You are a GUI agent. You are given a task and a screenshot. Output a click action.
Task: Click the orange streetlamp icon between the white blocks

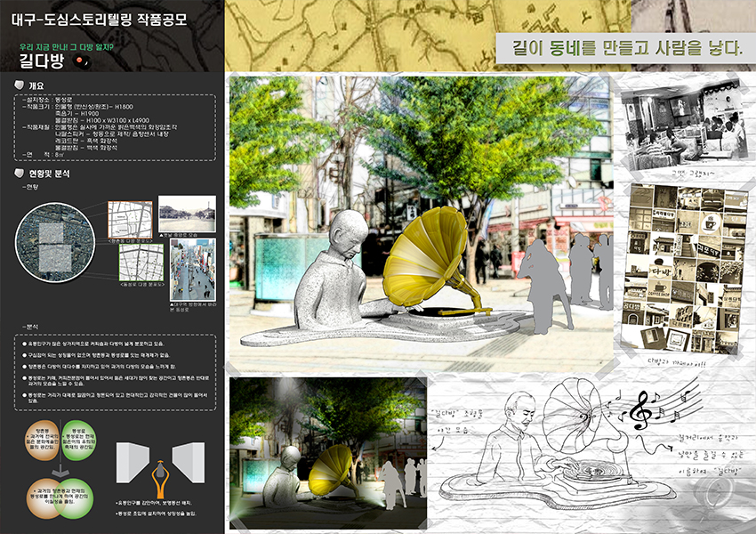tap(159, 479)
